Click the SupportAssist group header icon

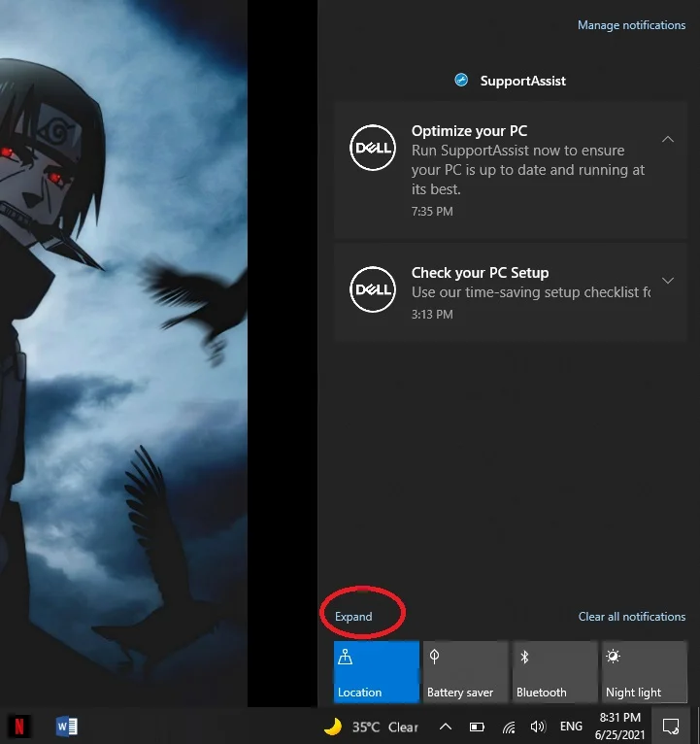(461, 81)
